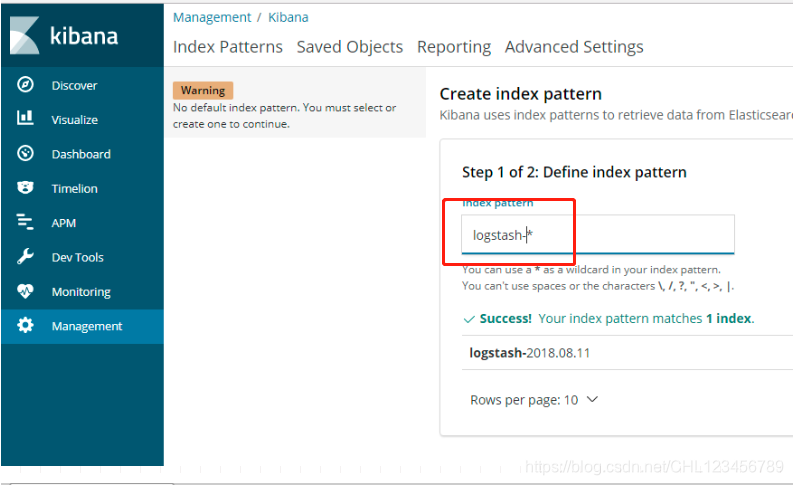Open the Discover compass icon
This screenshot has width=793, height=485.
(25, 84)
